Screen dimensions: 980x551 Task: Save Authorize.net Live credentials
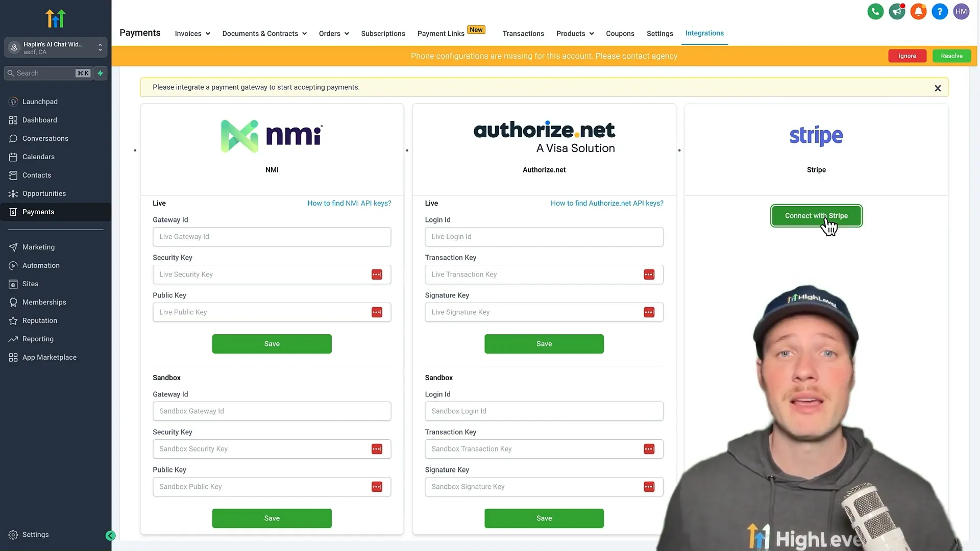pyautogui.click(x=544, y=344)
